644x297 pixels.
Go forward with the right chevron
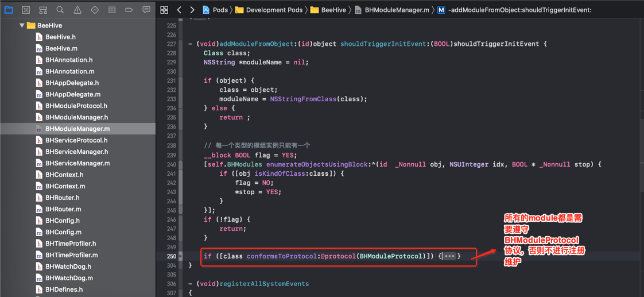(x=192, y=10)
